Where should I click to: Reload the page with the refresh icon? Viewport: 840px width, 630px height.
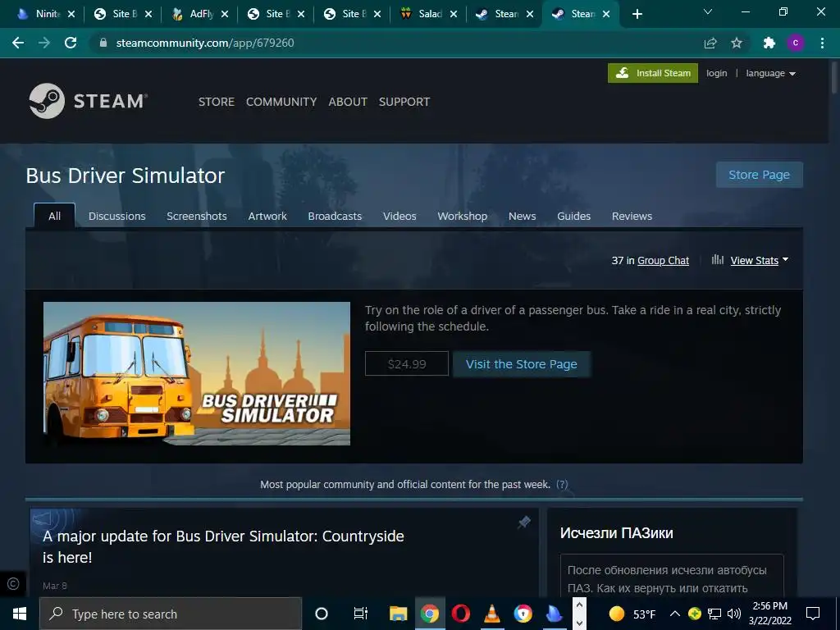[x=71, y=43]
